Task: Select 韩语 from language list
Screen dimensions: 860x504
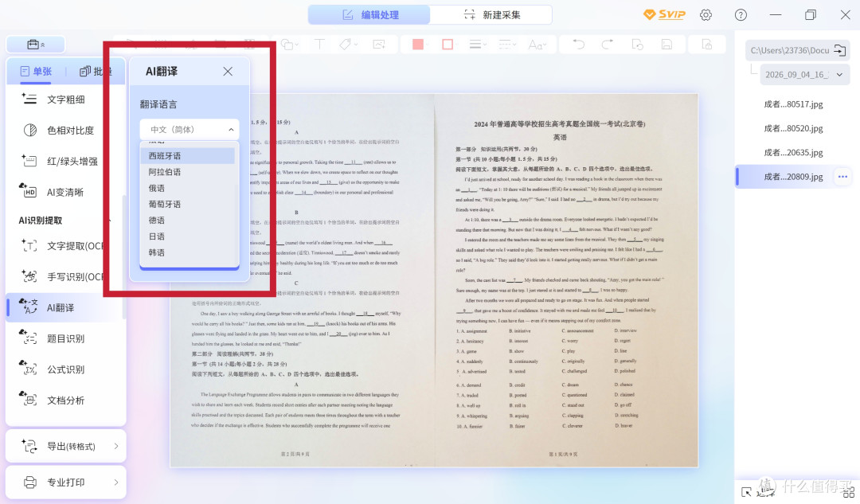Action: pyautogui.click(x=188, y=252)
